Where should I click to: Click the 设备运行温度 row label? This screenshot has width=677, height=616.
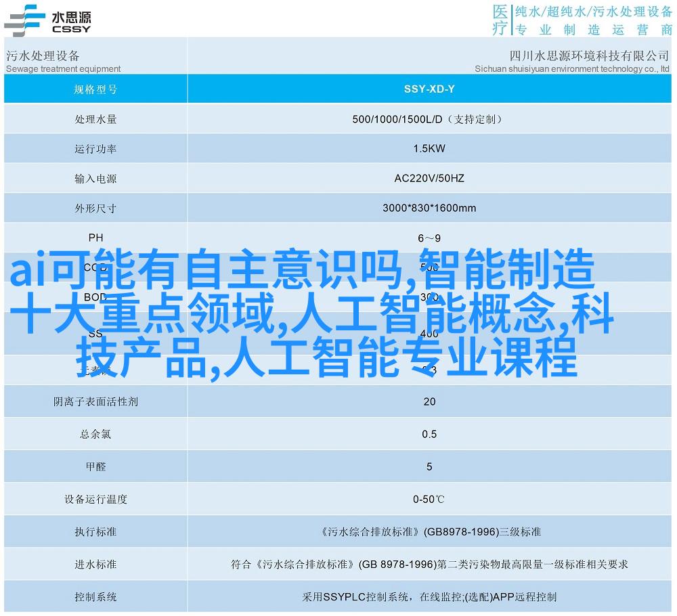coord(95,499)
